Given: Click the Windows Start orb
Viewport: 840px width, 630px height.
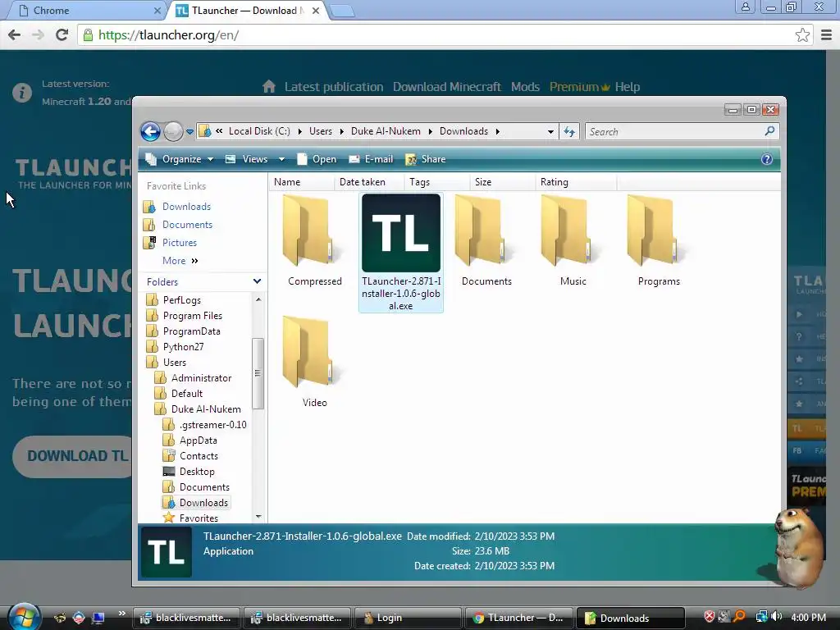Looking at the screenshot, I should [x=24, y=617].
